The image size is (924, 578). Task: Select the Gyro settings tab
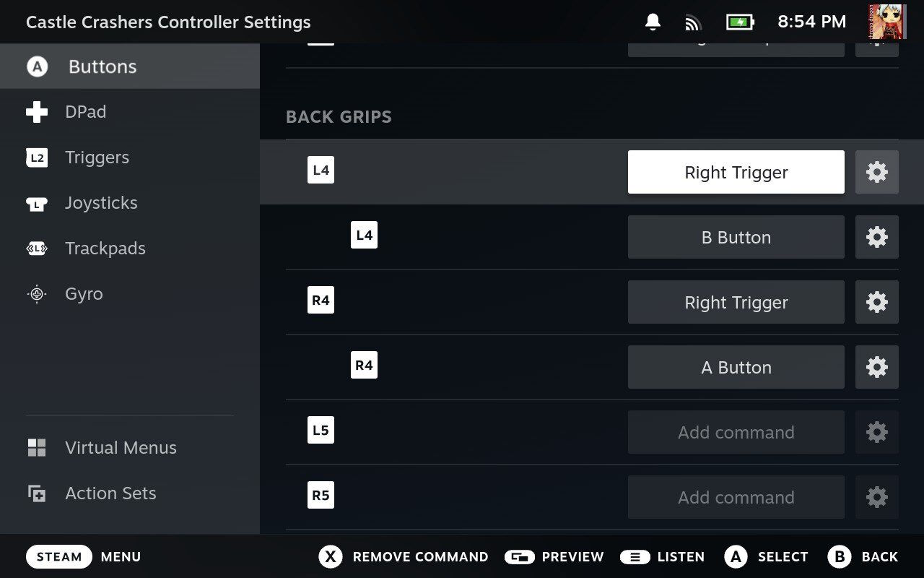tap(84, 294)
